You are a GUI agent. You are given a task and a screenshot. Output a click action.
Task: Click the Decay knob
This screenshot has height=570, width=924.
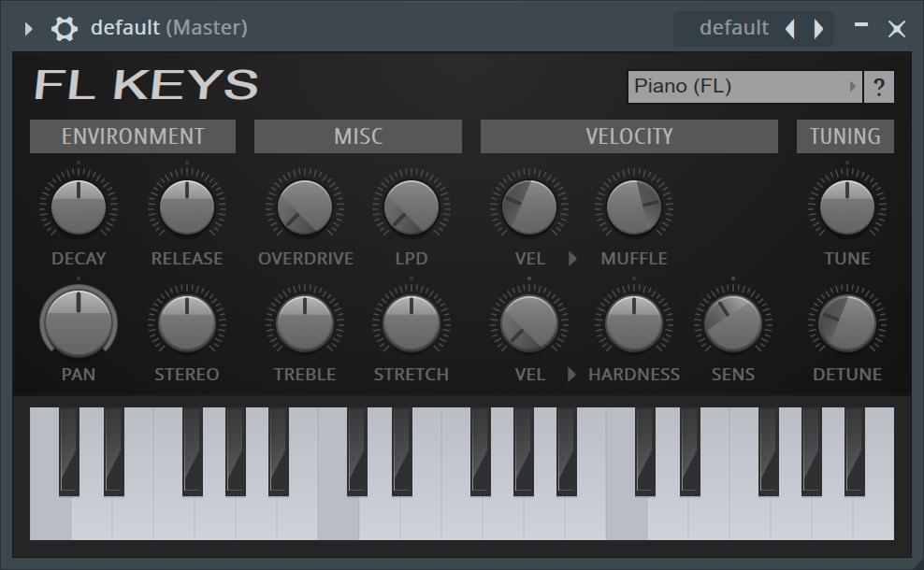click(79, 207)
